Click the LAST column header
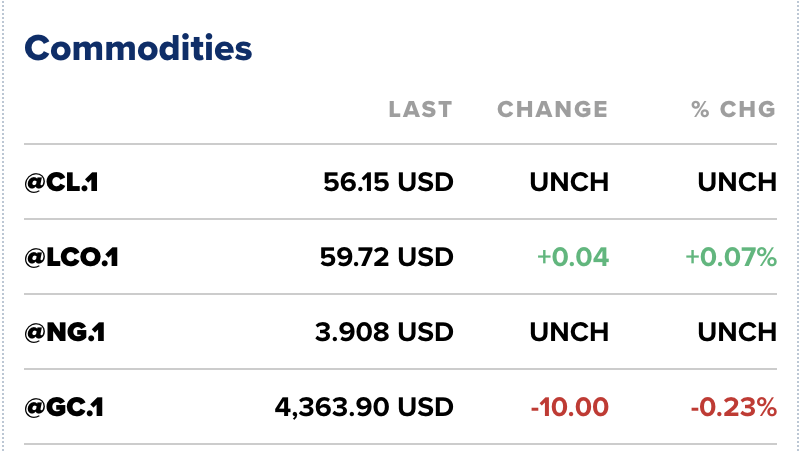The height and width of the screenshot is (452, 812). point(420,109)
